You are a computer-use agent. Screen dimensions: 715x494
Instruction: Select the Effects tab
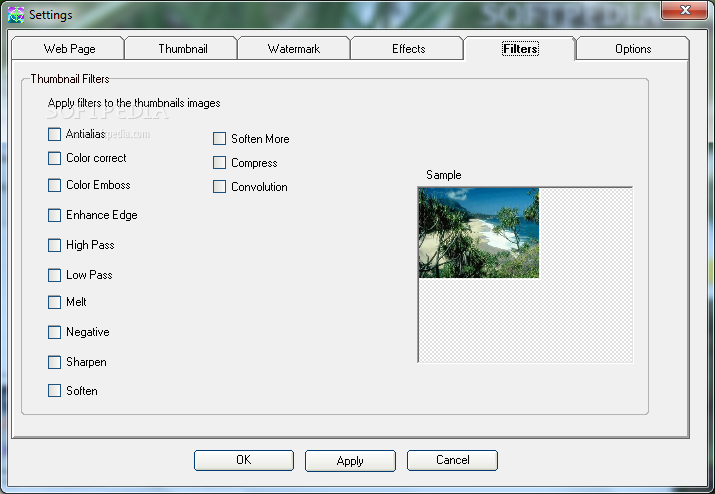[407, 48]
